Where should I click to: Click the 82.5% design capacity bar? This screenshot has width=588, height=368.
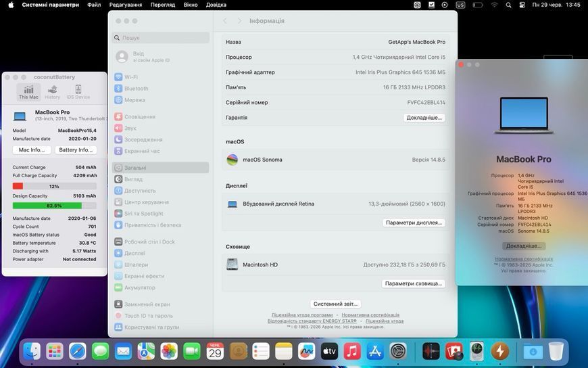click(x=54, y=206)
